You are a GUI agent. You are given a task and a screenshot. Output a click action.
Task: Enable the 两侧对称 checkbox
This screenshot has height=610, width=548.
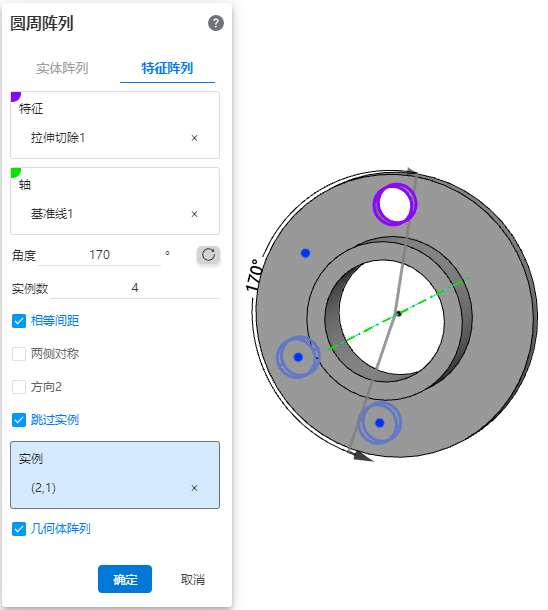(19, 354)
